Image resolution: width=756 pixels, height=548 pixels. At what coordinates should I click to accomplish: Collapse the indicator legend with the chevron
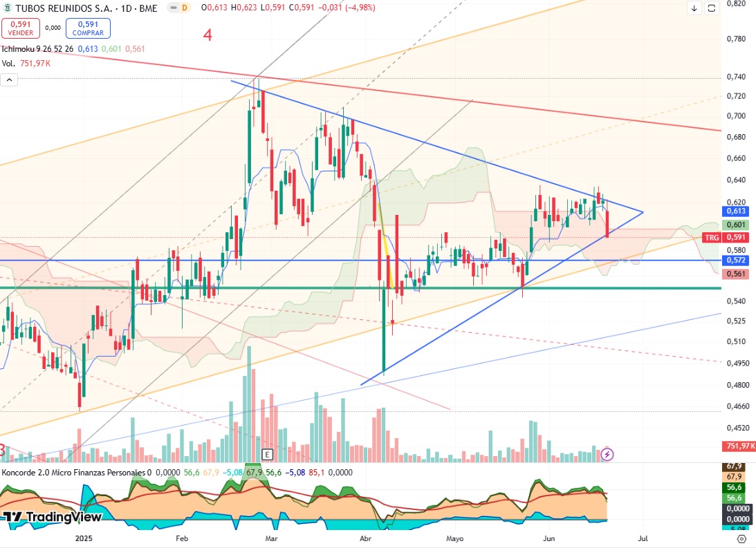pos(9,80)
